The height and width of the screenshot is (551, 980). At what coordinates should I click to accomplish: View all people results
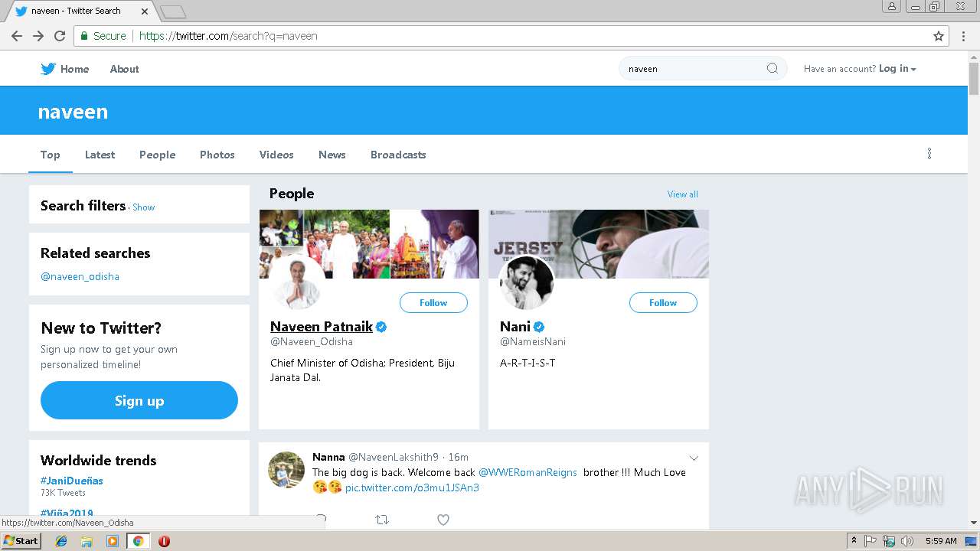[682, 194]
